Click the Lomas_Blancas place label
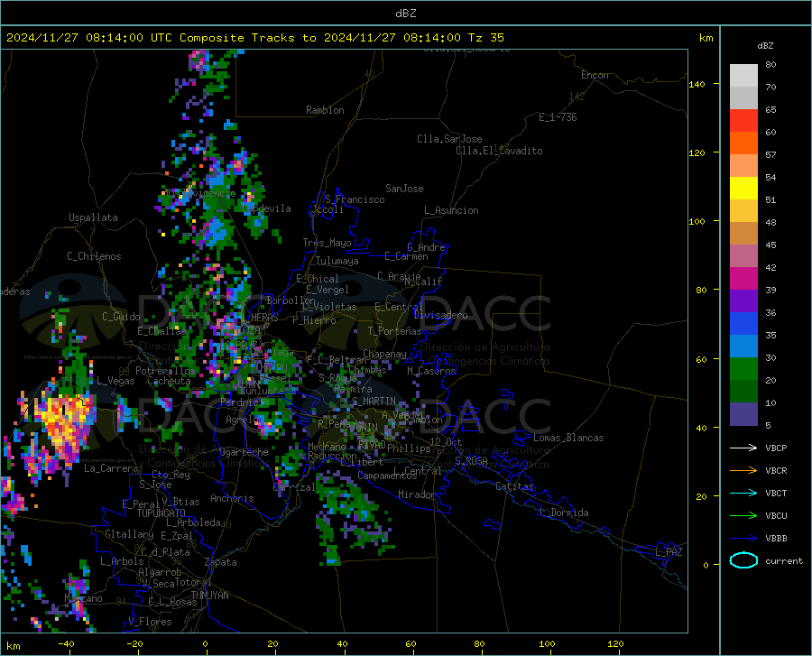This screenshot has width=812, height=656. pos(568,438)
